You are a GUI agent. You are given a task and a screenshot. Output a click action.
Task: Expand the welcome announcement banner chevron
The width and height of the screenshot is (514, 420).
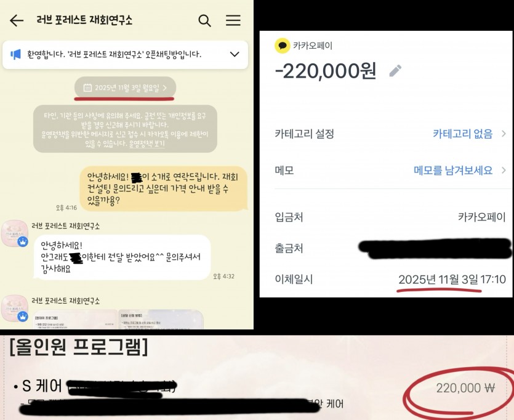click(235, 54)
